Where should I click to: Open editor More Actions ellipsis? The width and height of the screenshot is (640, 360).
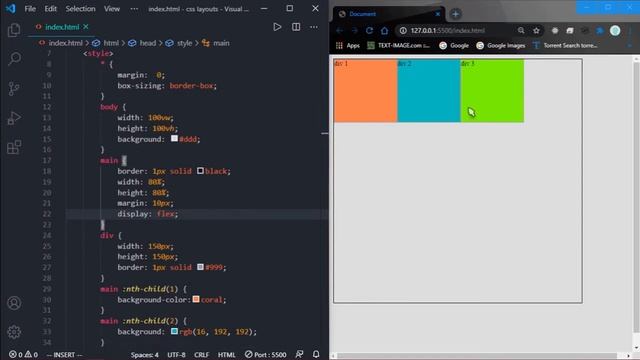coord(313,27)
